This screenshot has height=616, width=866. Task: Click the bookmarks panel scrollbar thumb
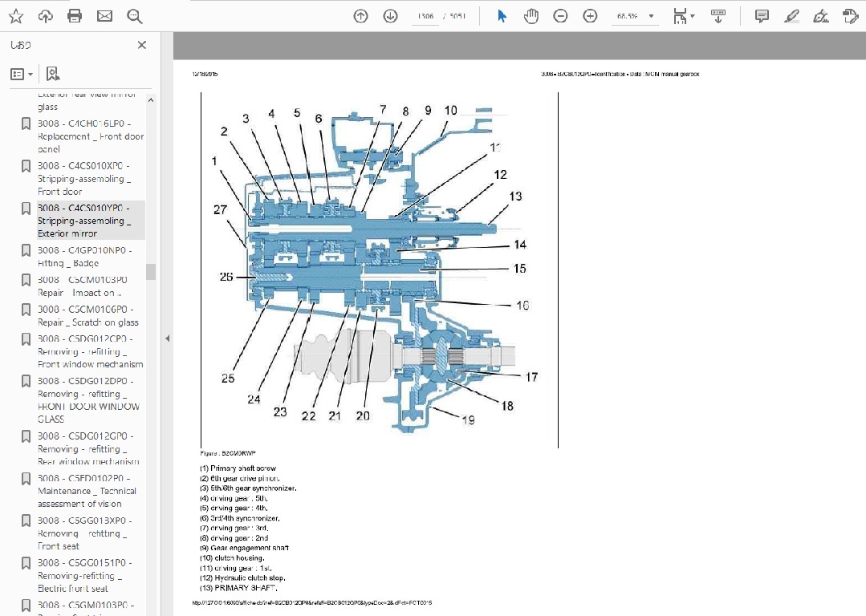(151, 272)
